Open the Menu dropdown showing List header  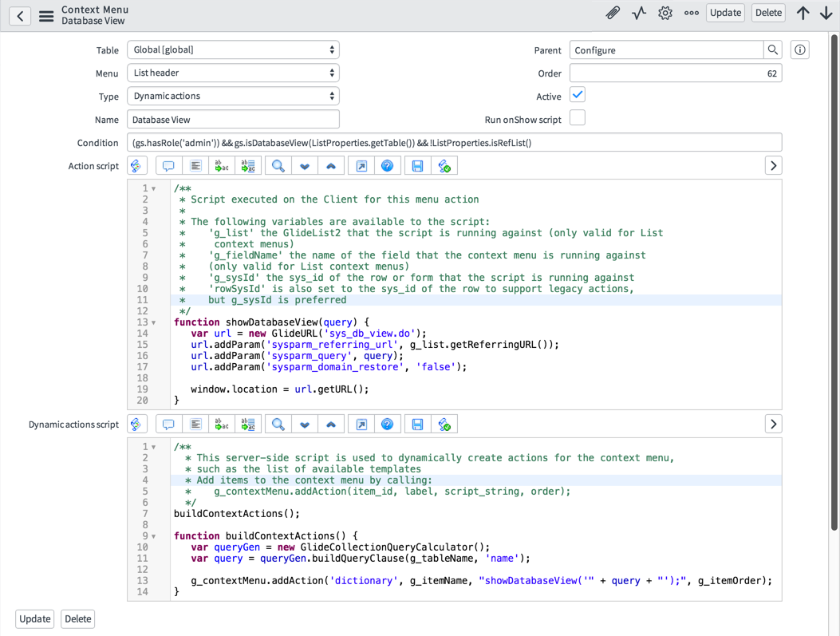pos(233,73)
